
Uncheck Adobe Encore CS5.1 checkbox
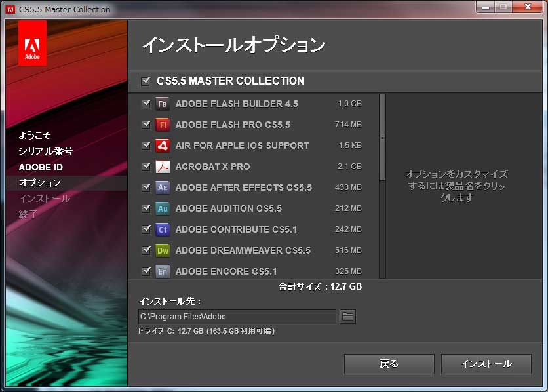(146, 271)
